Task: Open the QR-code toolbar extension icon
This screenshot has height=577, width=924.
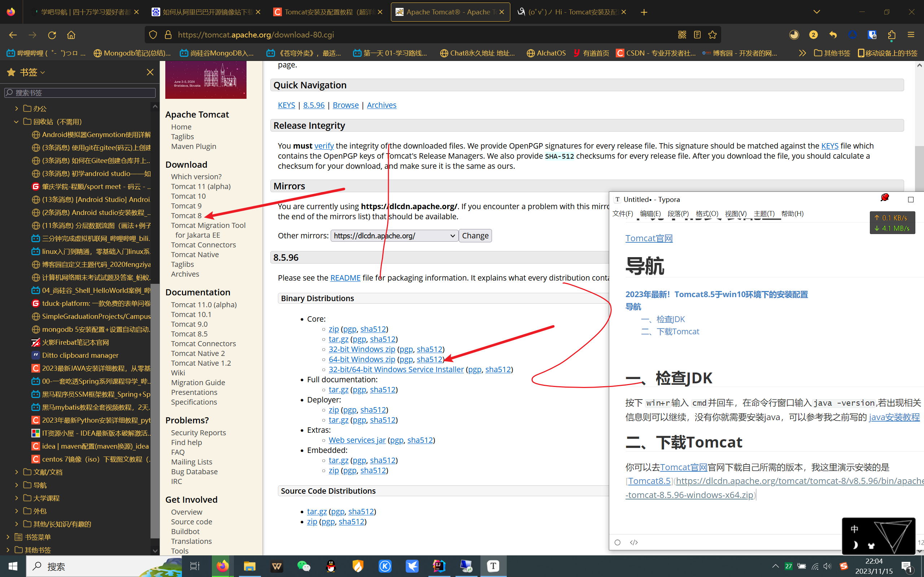Action: pyautogui.click(x=682, y=35)
